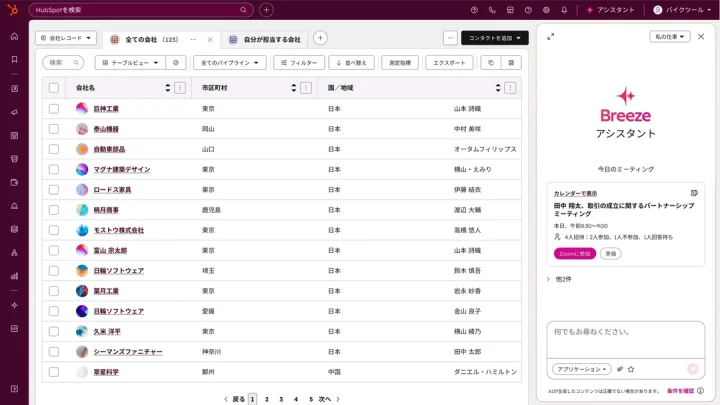Open the notifications bell icon
The height and width of the screenshot is (405, 720).
564,10
